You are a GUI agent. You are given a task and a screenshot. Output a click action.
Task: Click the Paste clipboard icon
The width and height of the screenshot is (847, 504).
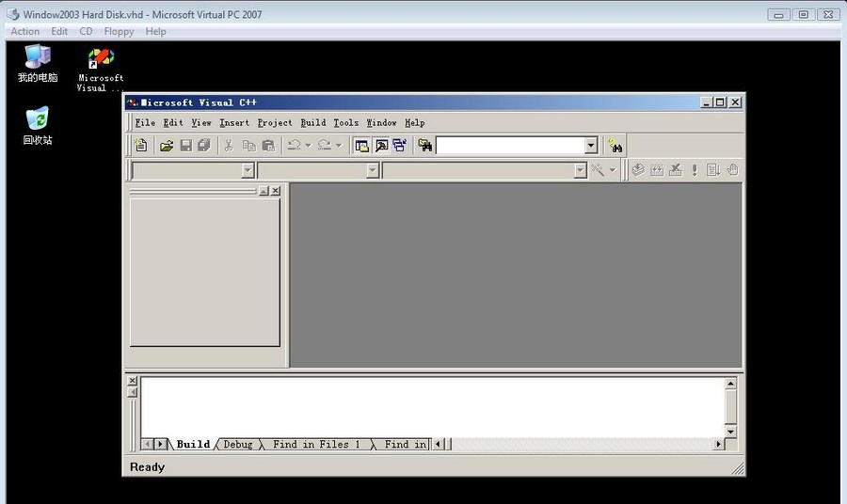coord(268,145)
